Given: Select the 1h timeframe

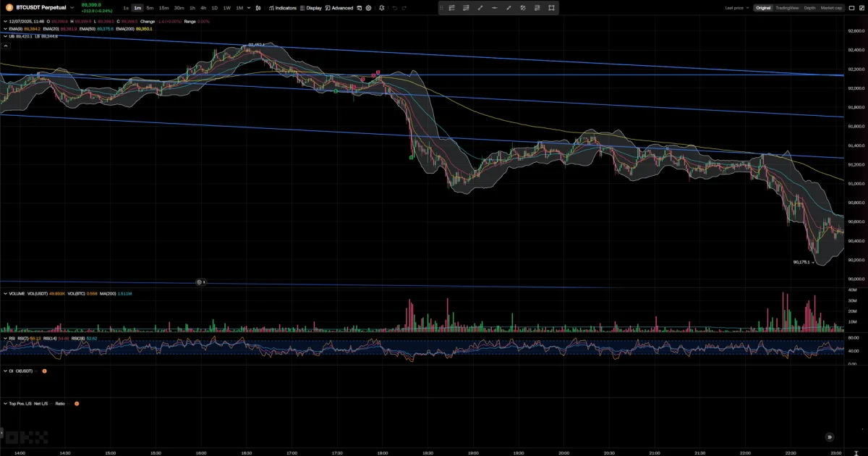Looking at the screenshot, I should click(x=192, y=8).
